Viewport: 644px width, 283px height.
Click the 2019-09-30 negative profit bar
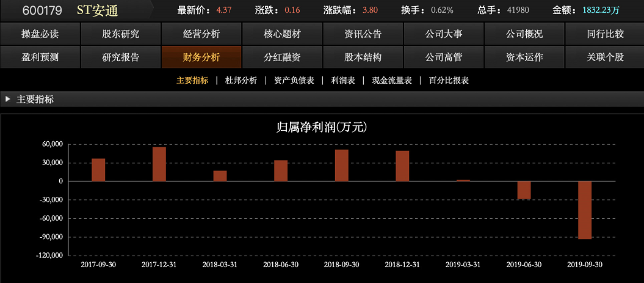(x=585, y=210)
